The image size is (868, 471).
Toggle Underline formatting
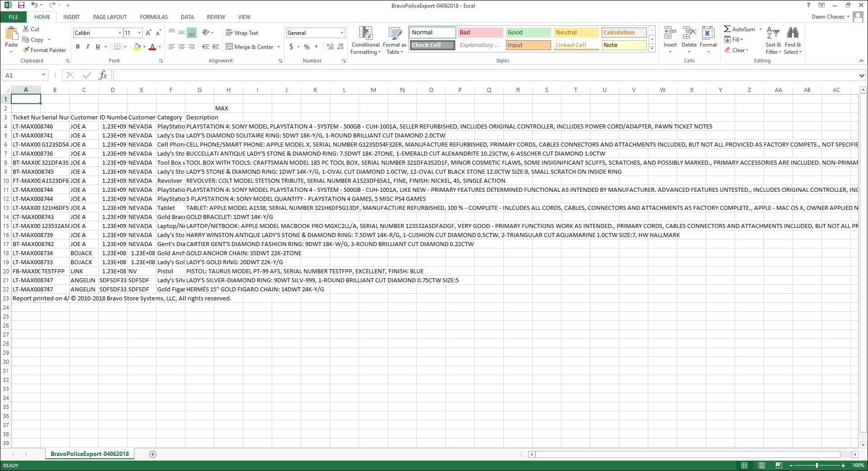click(x=98, y=47)
